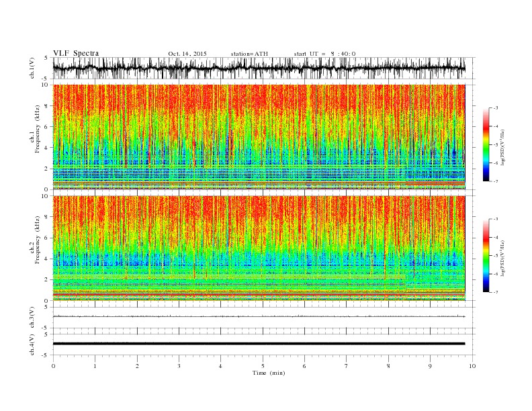Click the time axis tick label "5"
The width and height of the screenshot is (532, 411).
pyautogui.click(x=263, y=366)
